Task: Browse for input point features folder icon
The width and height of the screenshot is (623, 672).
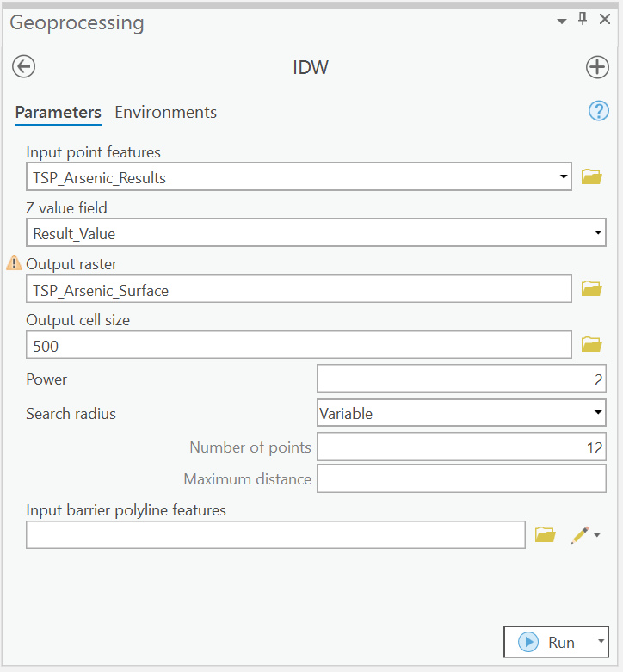Action: (x=592, y=176)
